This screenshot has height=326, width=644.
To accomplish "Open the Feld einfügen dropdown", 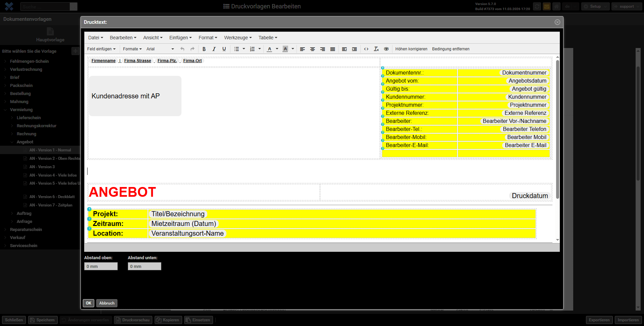I will tap(101, 49).
